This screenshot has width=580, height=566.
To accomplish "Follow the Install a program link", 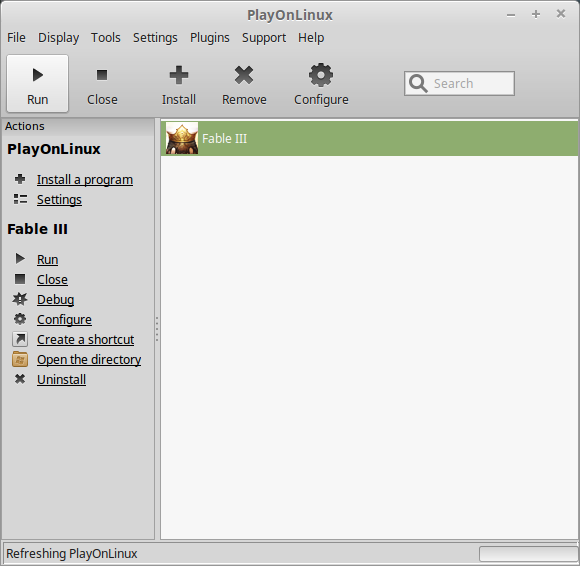I will tap(85, 180).
